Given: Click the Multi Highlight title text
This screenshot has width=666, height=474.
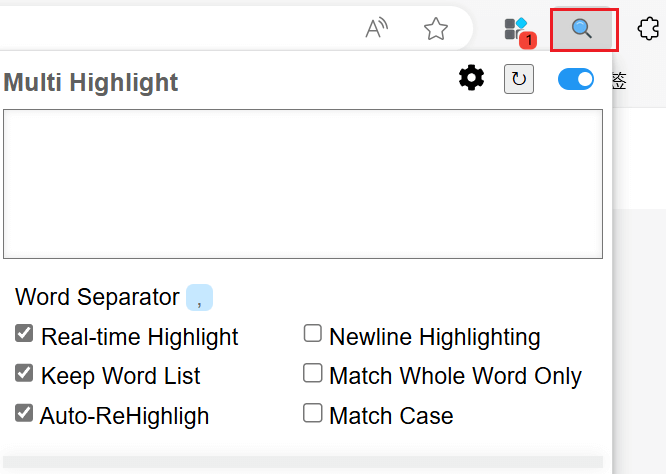Looking at the screenshot, I should pos(91,82).
